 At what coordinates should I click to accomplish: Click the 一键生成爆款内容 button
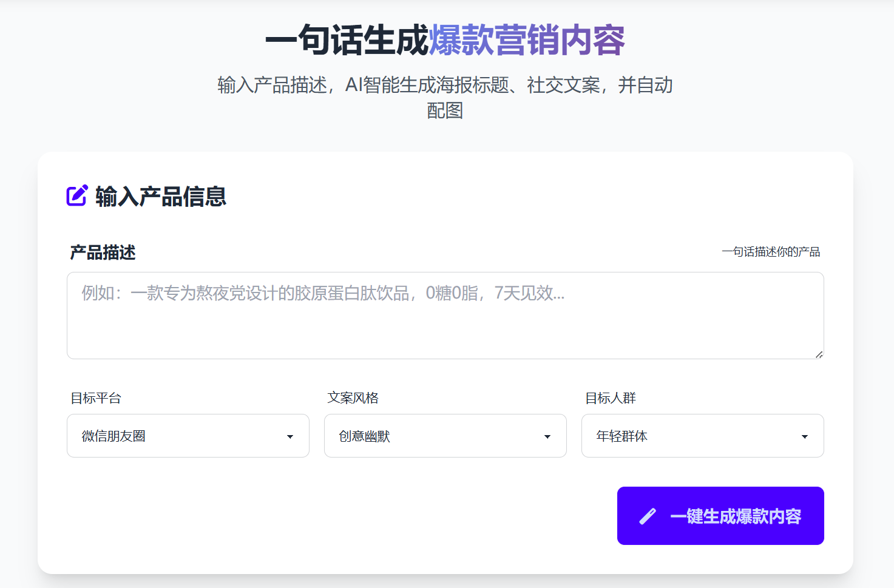pyautogui.click(x=720, y=516)
